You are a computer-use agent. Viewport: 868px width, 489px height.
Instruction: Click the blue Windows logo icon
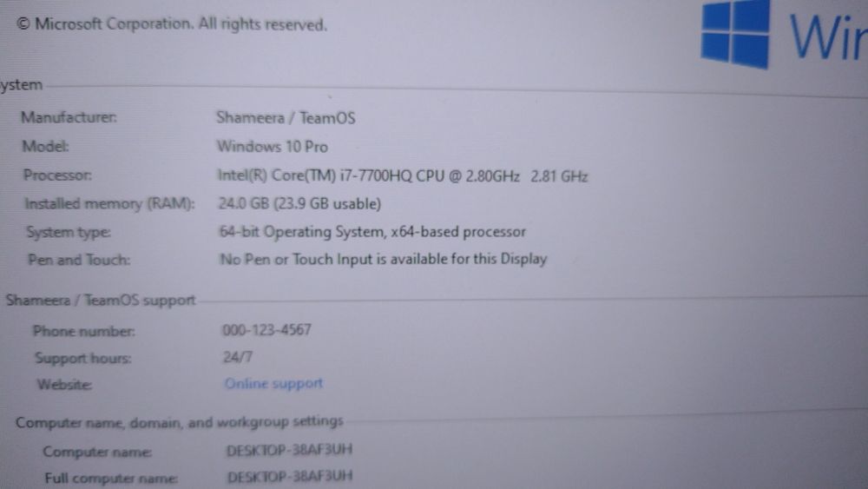(736, 33)
